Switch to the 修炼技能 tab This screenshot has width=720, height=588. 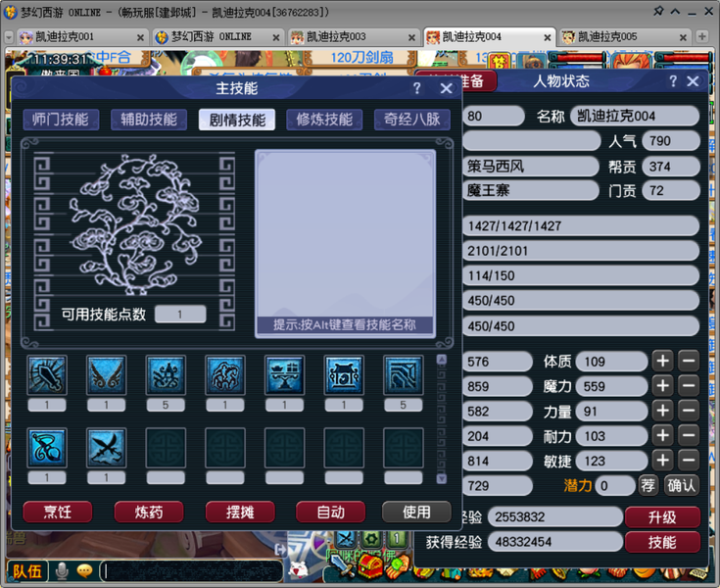tap(324, 120)
